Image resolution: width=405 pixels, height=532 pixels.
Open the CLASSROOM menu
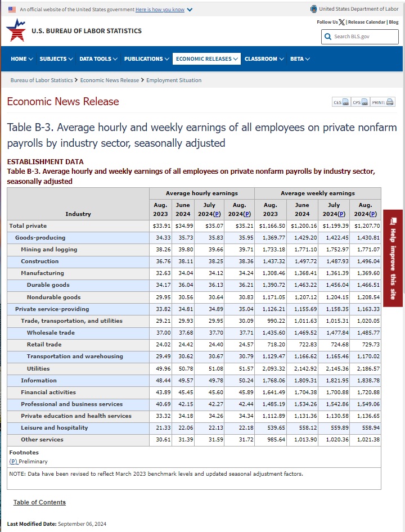pyautogui.click(x=264, y=59)
